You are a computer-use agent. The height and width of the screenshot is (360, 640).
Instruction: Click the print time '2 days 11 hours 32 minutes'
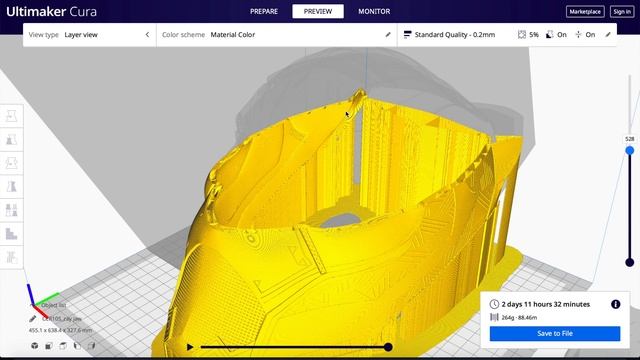pyautogui.click(x=546, y=304)
